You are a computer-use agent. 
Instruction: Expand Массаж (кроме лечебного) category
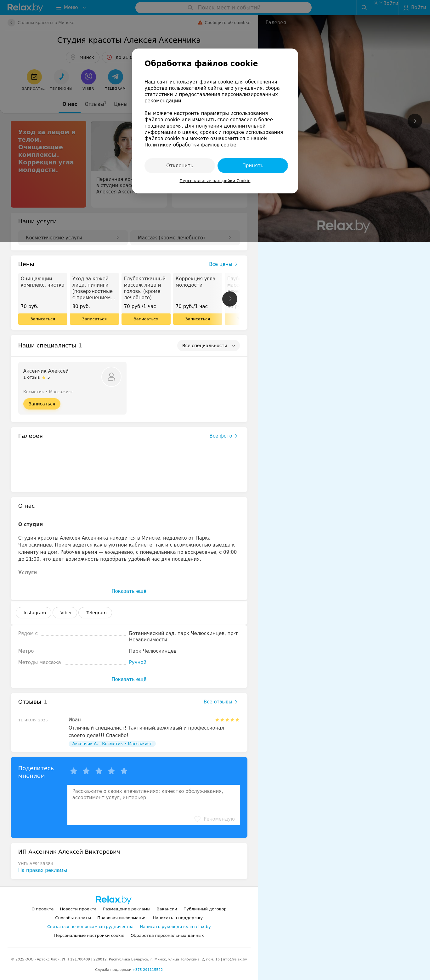(185, 238)
